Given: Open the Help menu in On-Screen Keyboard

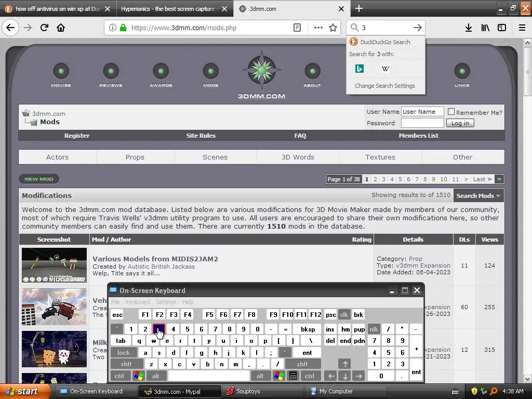Looking at the screenshot, I should [x=188, y=302].
